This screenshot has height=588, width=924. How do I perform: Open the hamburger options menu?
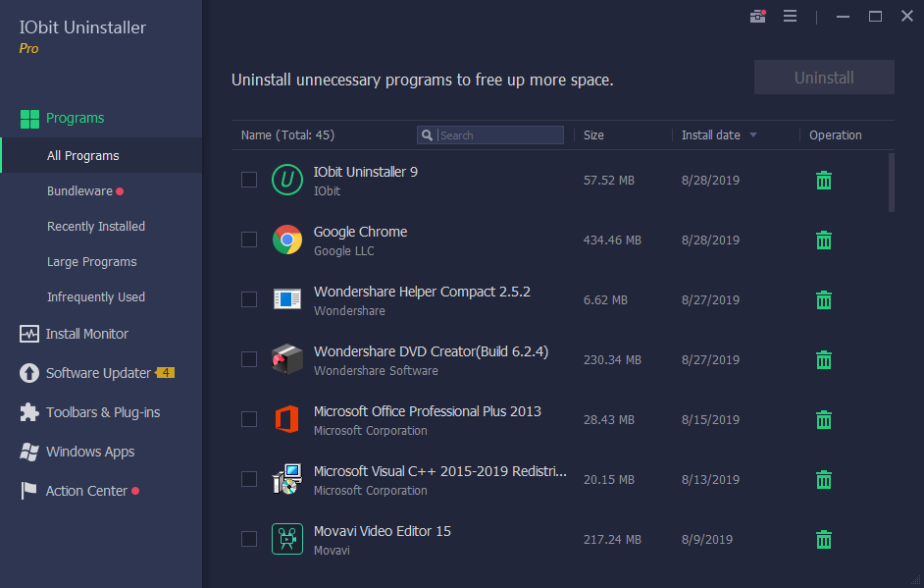[x=791, y=16]
